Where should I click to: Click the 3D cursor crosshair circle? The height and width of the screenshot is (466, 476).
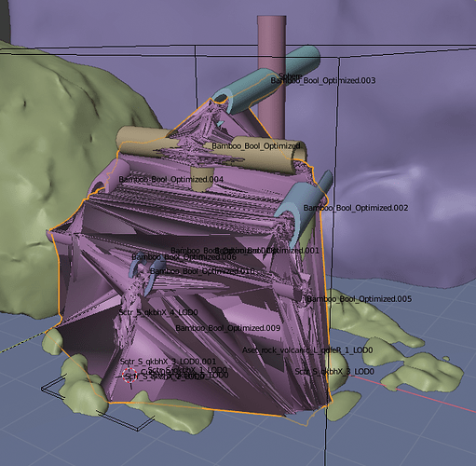(x=129, y=375)
